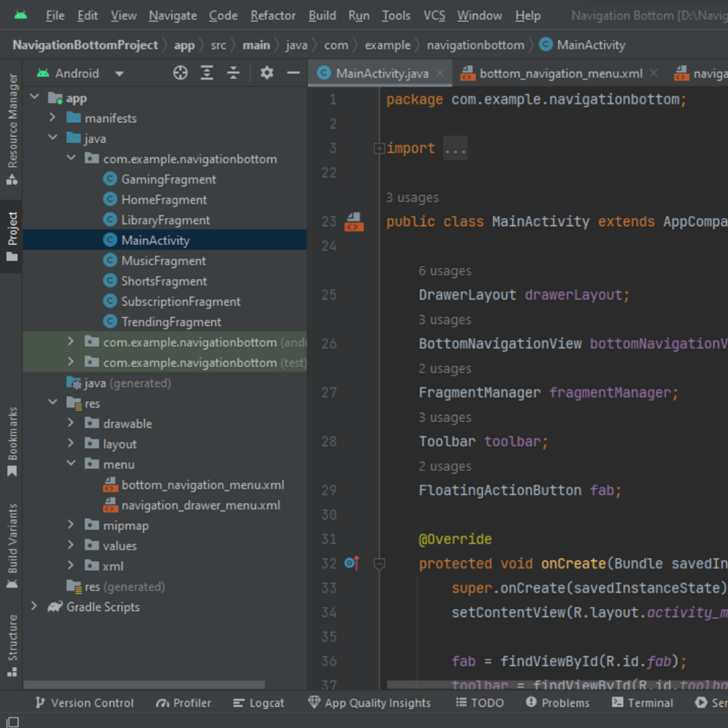Click Collapse All icon in Project toolbar

[x=234, y=73]
